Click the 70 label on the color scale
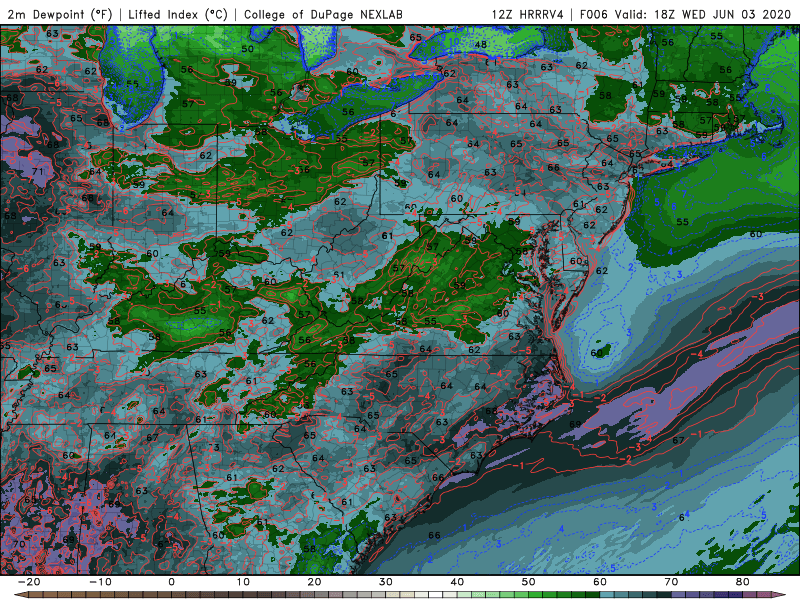Image resolution: width=800 pixels, height=600 pixels. point(671,582)
